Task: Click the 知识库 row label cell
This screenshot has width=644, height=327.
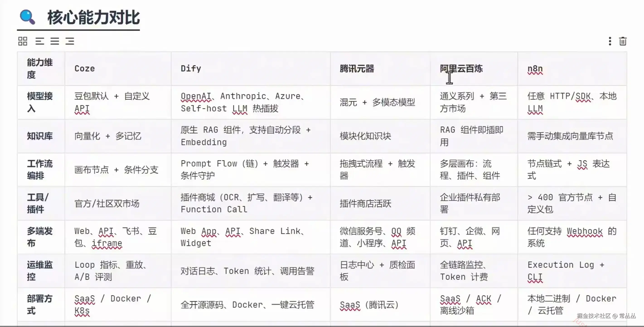Action: 41,136
